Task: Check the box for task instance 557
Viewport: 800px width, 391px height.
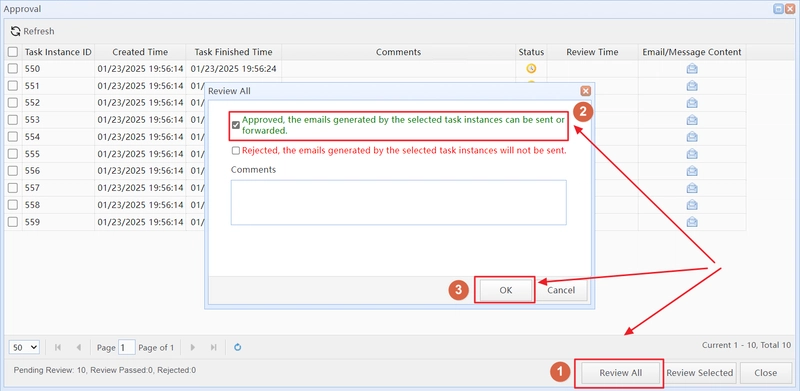Action: (x=13, y=188)
